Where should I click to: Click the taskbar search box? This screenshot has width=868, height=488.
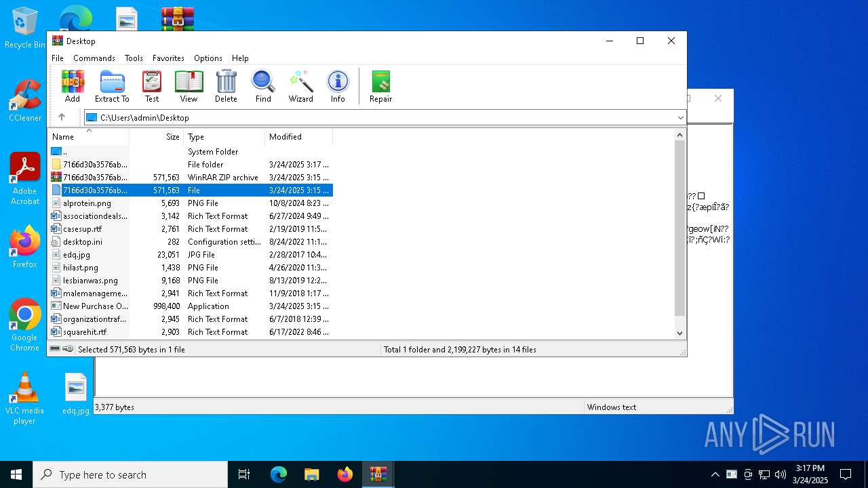(x=130, y=474)
